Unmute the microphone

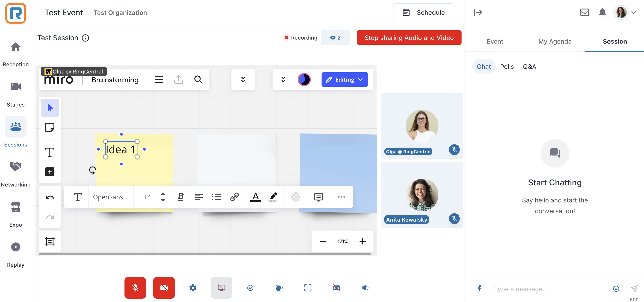pos(135,288)
